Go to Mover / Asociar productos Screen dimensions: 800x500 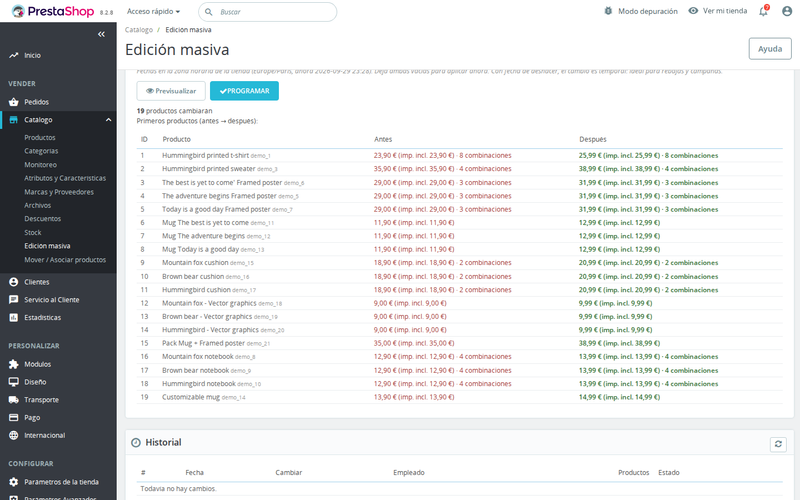(x=65, y=260)
